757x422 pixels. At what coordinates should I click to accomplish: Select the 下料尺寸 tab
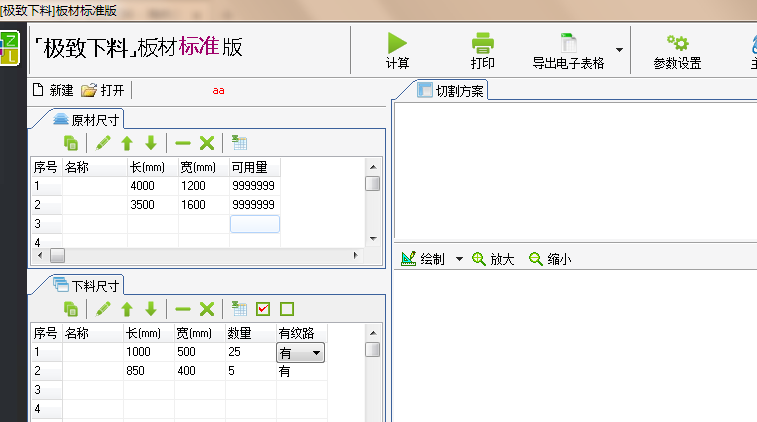pos(86,286)
